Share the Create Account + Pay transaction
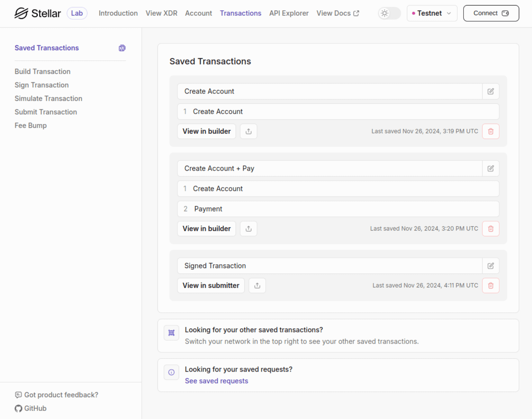This screenshot has height=419, width=532. 248,229
